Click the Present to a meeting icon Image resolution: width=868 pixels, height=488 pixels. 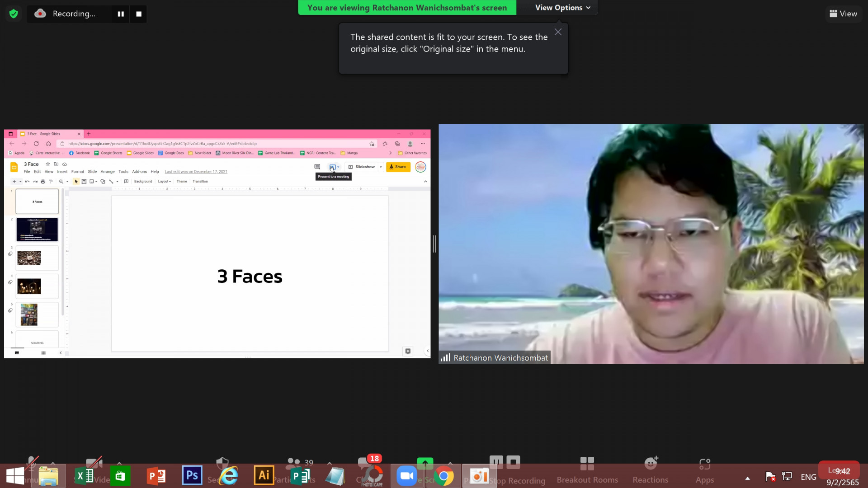(x=332, y=167)
